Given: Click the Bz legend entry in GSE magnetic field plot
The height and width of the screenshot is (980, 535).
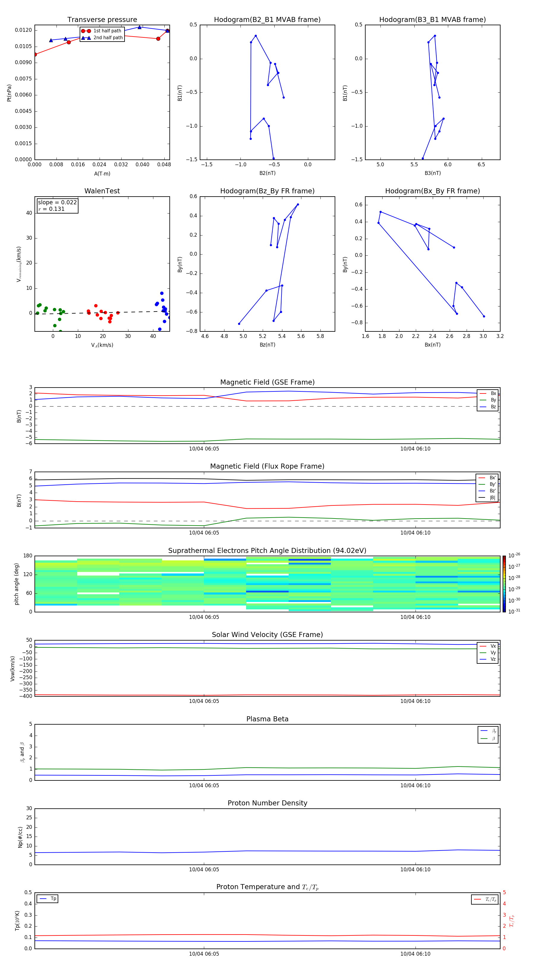Looking at the screenshot, I should coord(488,407).
